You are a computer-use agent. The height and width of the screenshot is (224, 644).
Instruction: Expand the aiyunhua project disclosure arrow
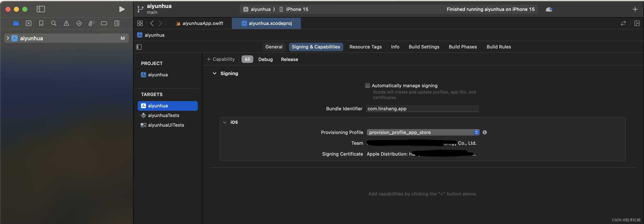tap(8, 38)
